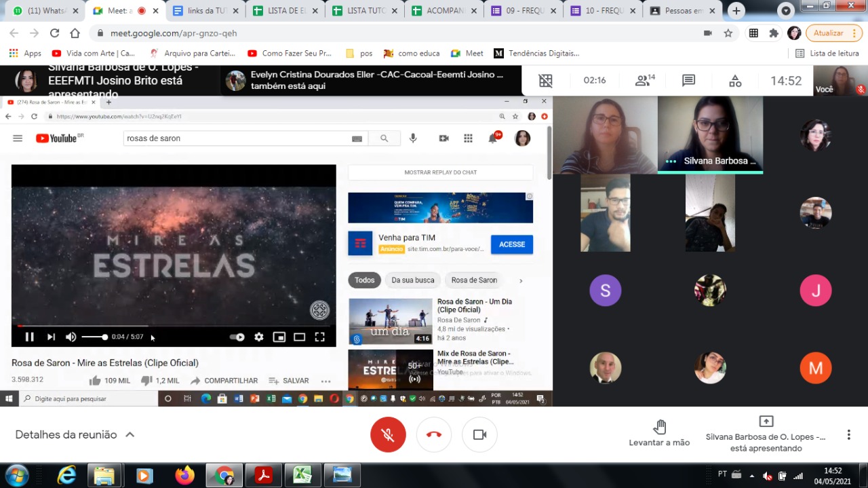The height and width of the screenshot is (488, 868).
Task: Click the TIM banner advertisement image
Action: 441,208
